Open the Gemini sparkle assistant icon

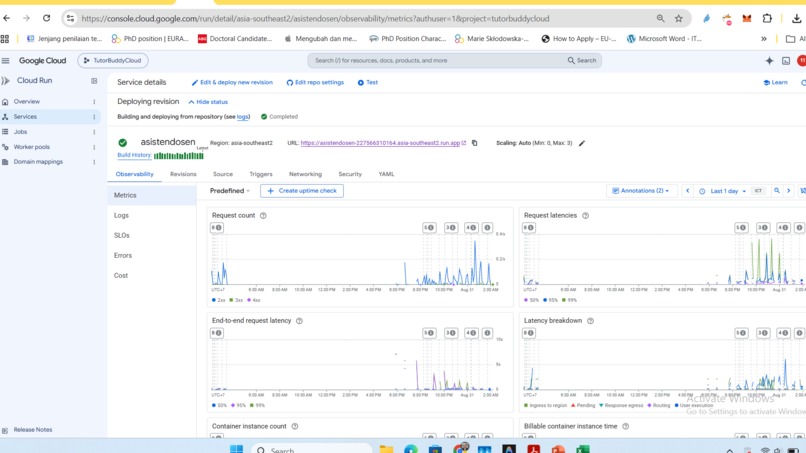pos(769,61)
